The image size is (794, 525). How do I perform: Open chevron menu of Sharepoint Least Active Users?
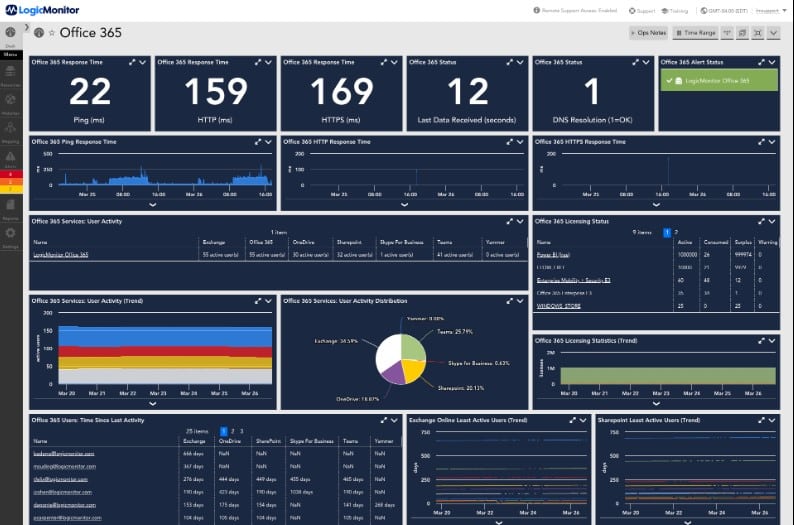772,421
